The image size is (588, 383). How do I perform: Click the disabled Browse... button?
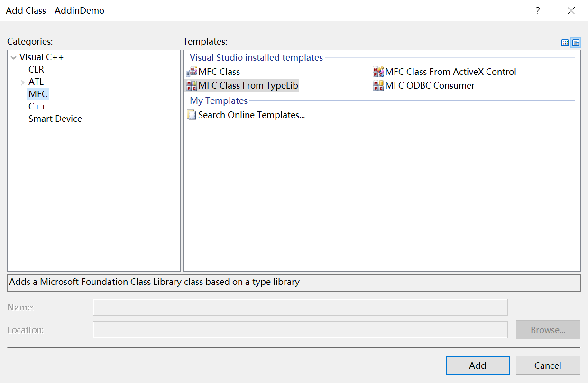point(548,330)
